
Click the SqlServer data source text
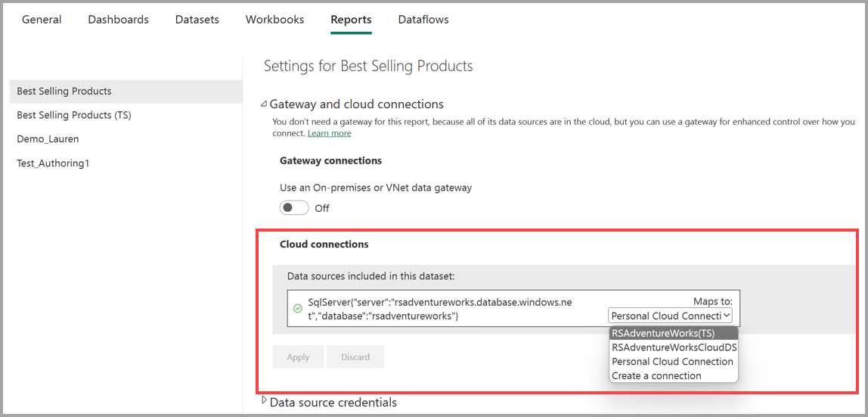(440, 310)
